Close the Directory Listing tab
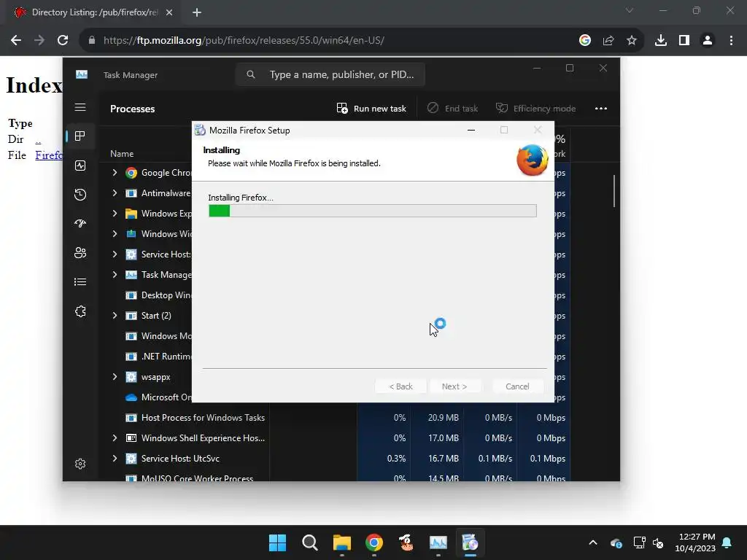The width and height of the screenshot is (747, 560). (169, 12)
